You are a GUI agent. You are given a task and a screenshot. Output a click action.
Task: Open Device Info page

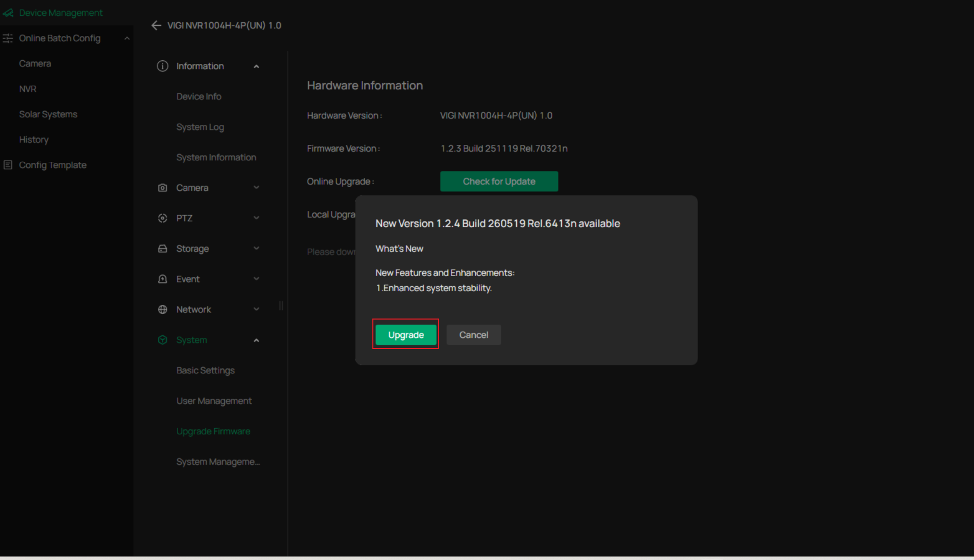pos(199,96)
